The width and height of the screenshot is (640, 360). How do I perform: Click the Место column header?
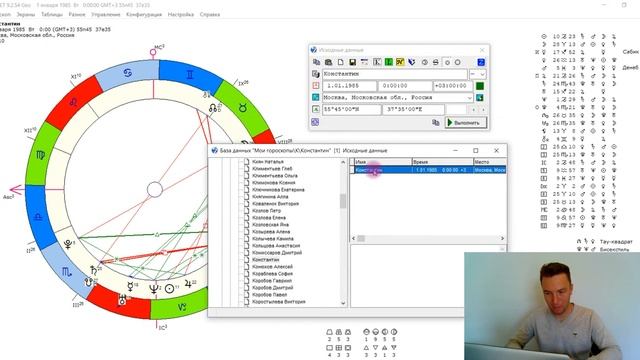(x=490, y=162)
